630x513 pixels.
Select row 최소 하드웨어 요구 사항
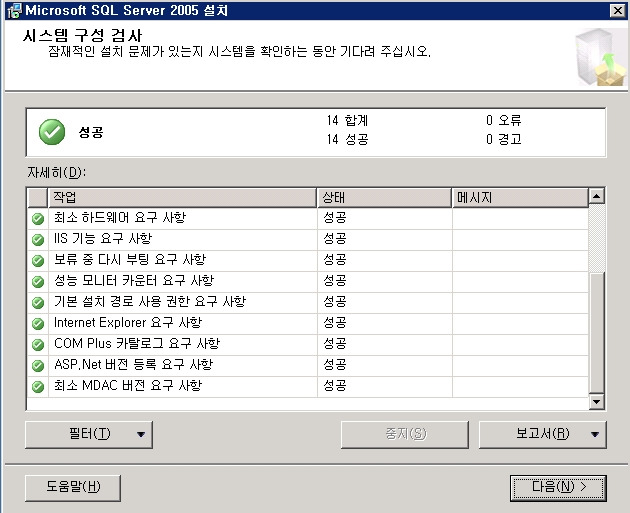click(x=308, y=219)
